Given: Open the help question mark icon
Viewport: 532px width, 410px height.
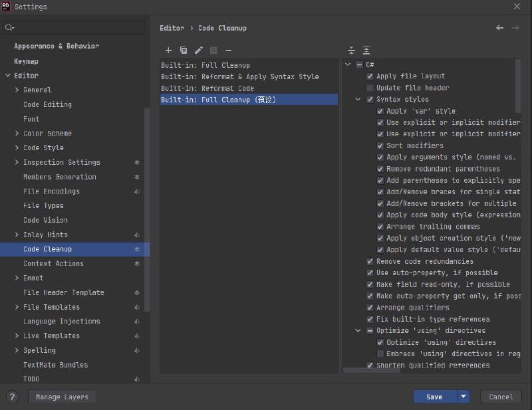Looking at the screenshot, I should pos(13,397).
